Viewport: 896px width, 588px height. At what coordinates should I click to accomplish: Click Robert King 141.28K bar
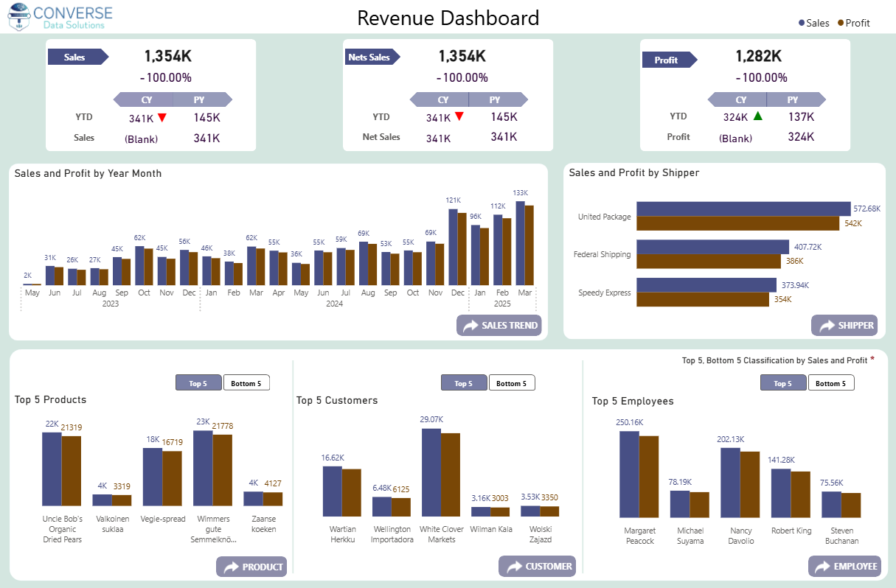tap(781, 494)
